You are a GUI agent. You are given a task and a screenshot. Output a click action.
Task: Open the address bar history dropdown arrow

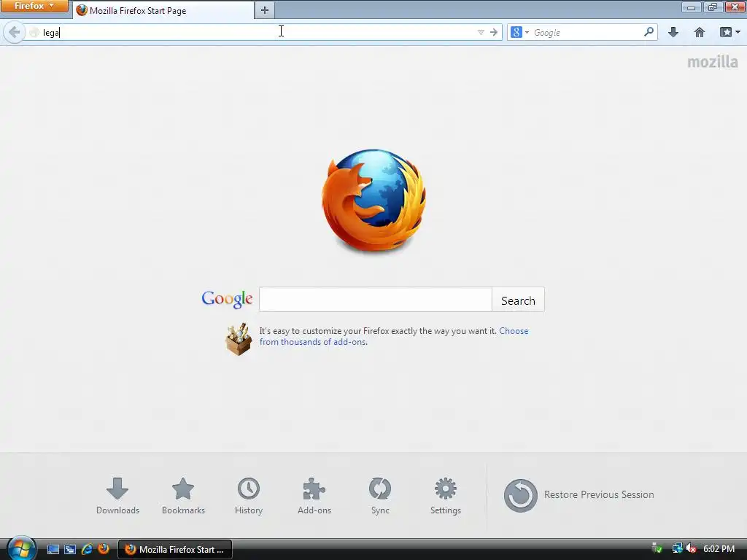click(481, 32)
